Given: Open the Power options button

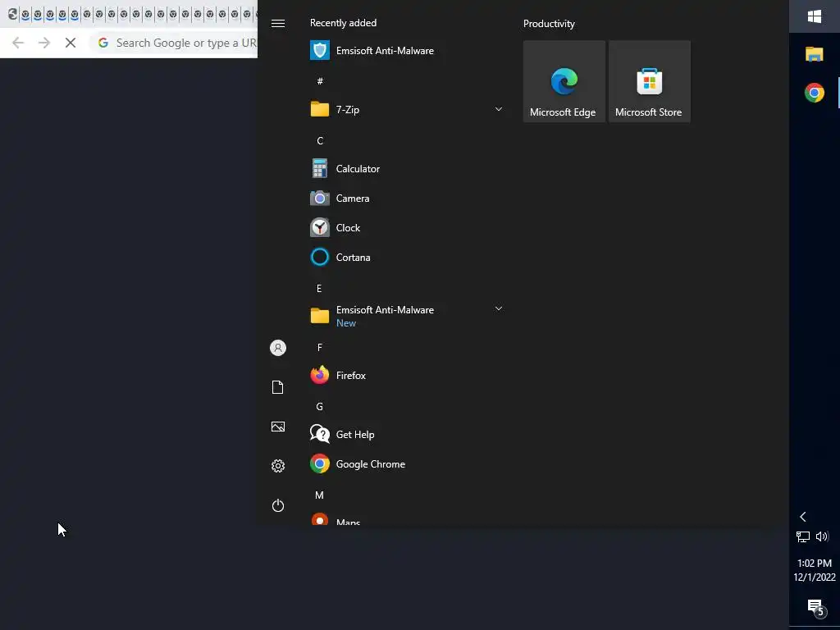Looking at the screenshot, I should 277,505.
